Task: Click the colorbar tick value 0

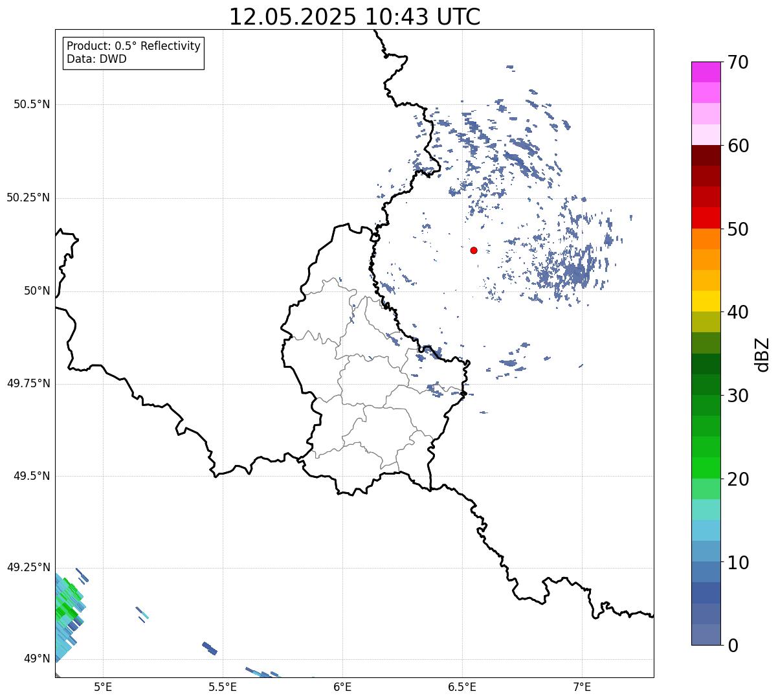Action: (x=733, y=646)
